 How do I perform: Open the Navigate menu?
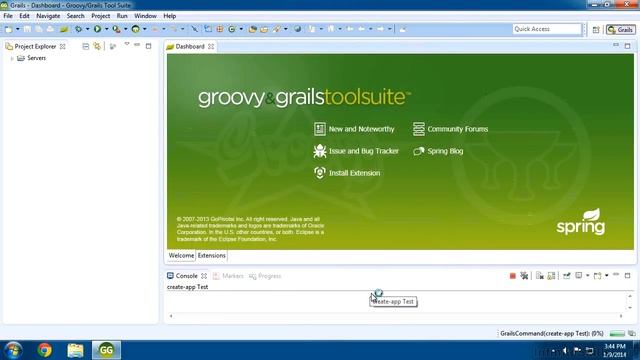coord(48,16)
